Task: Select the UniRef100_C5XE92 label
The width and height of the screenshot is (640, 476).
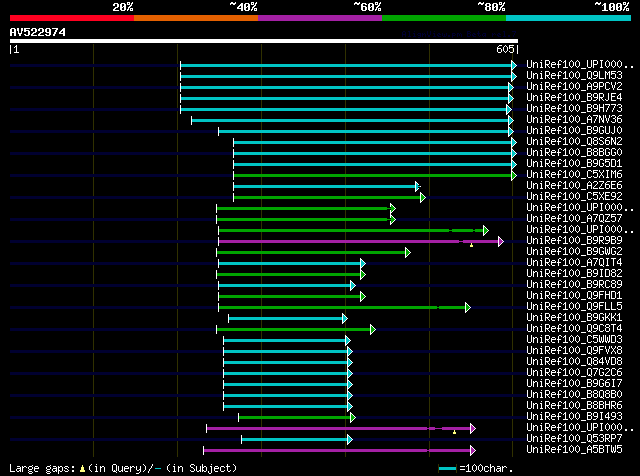Action: pyautogui.click(x=574, y=197)
